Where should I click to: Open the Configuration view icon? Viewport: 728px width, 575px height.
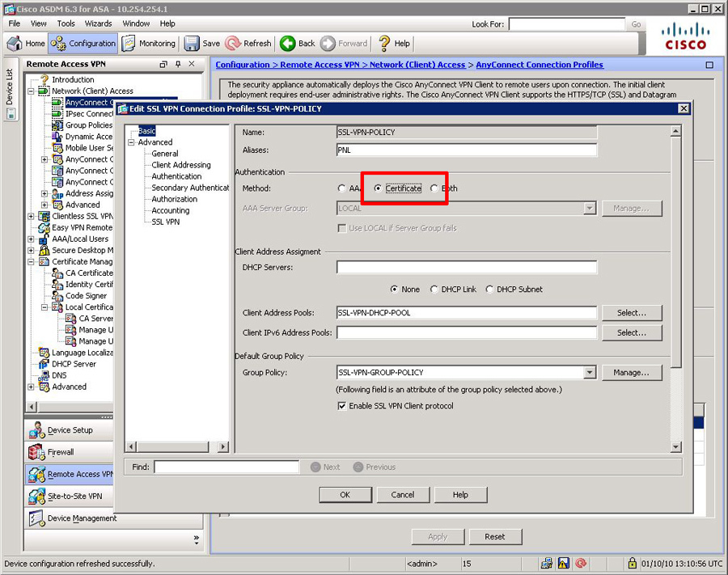coord(58,43)
